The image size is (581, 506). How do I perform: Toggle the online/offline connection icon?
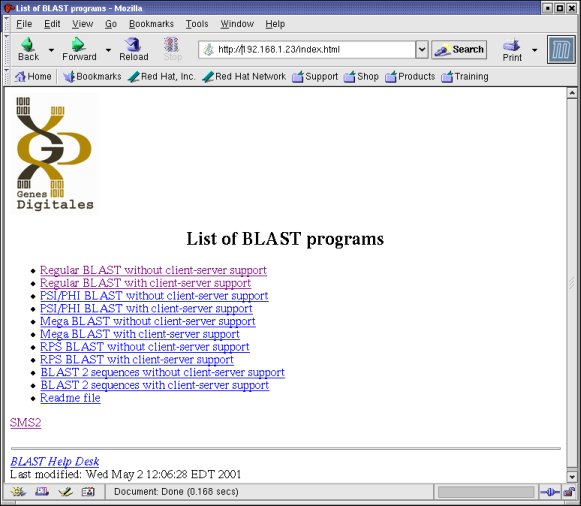point(550,492)
